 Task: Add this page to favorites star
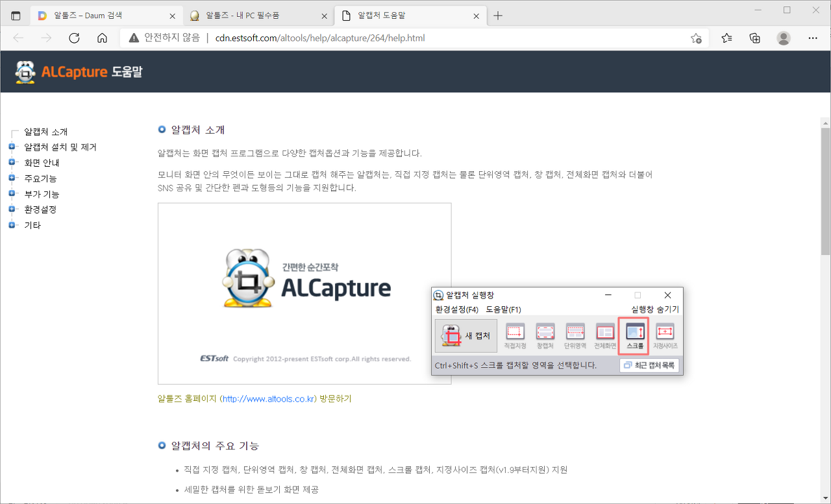[696, 38]
